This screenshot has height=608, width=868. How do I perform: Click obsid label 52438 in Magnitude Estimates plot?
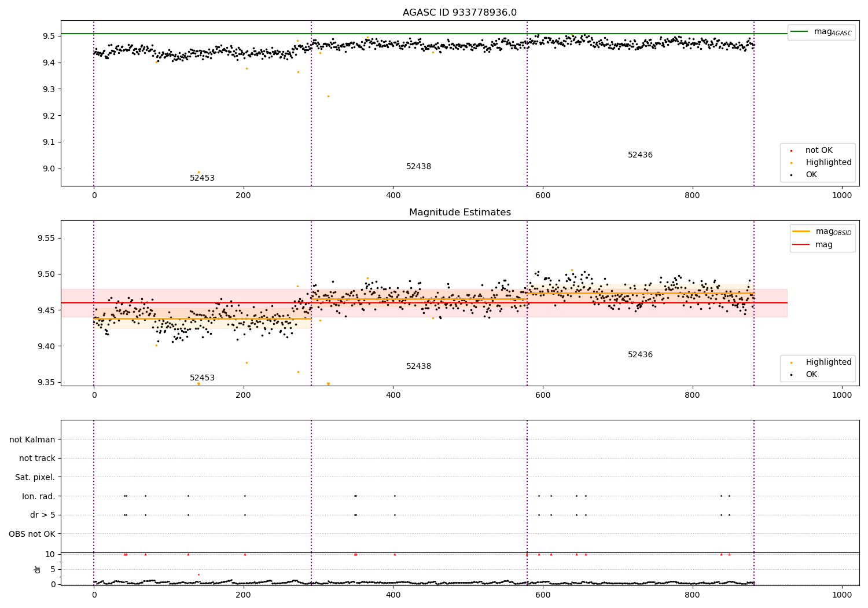pos(418,367)
